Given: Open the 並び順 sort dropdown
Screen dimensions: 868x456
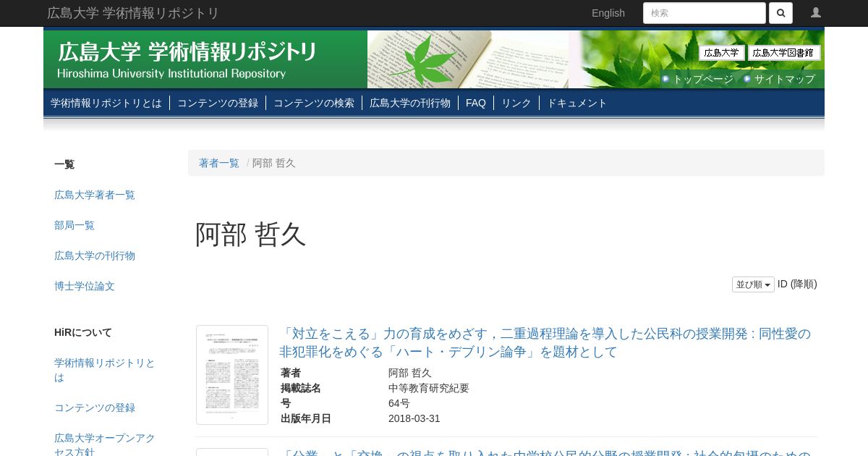Looking at the screenshot, I should click(x=753, y=284).
